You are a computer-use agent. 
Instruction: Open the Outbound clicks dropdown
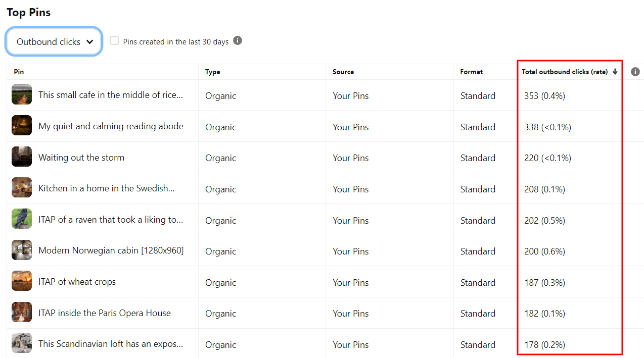55,42
